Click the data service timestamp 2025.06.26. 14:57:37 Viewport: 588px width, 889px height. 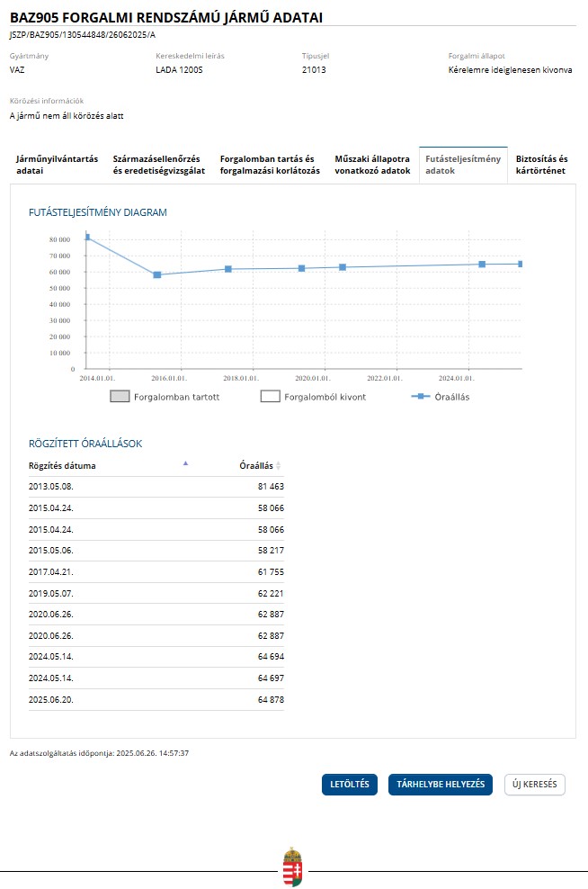(152, 753)
